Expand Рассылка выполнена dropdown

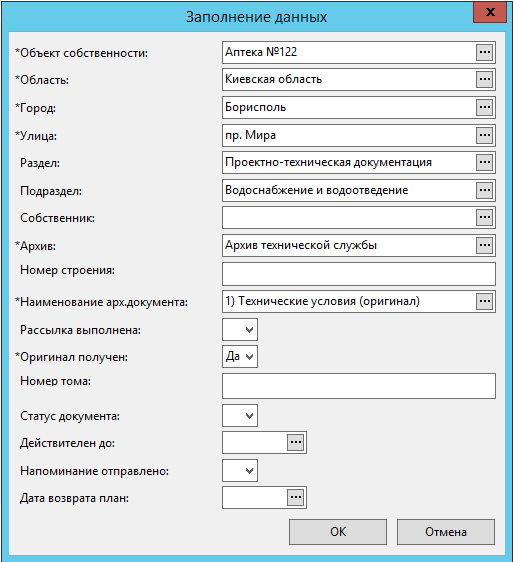coord(240,329)
